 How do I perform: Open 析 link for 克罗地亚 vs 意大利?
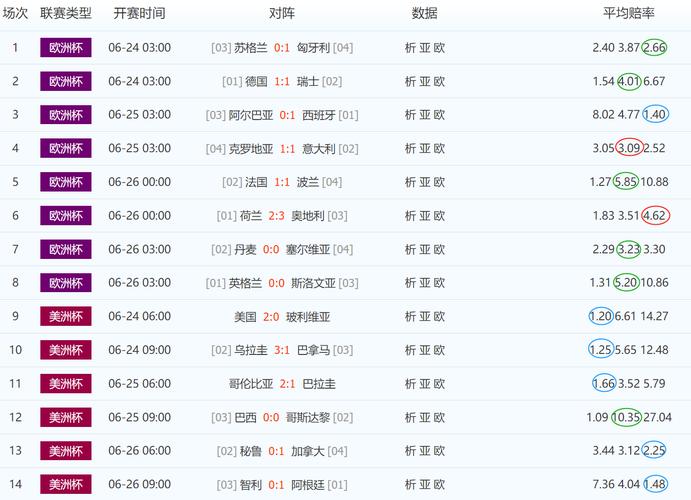coord(410,149)
